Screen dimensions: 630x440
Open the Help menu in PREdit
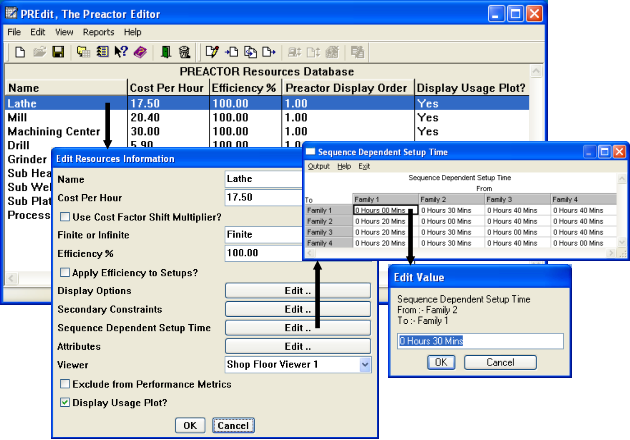(133, 32)
